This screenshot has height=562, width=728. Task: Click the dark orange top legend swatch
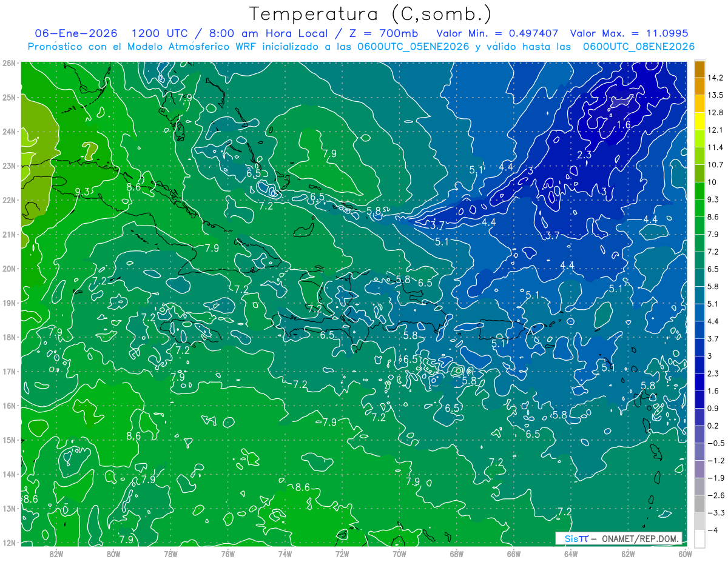pyautogui.click(x=699, y=69)
